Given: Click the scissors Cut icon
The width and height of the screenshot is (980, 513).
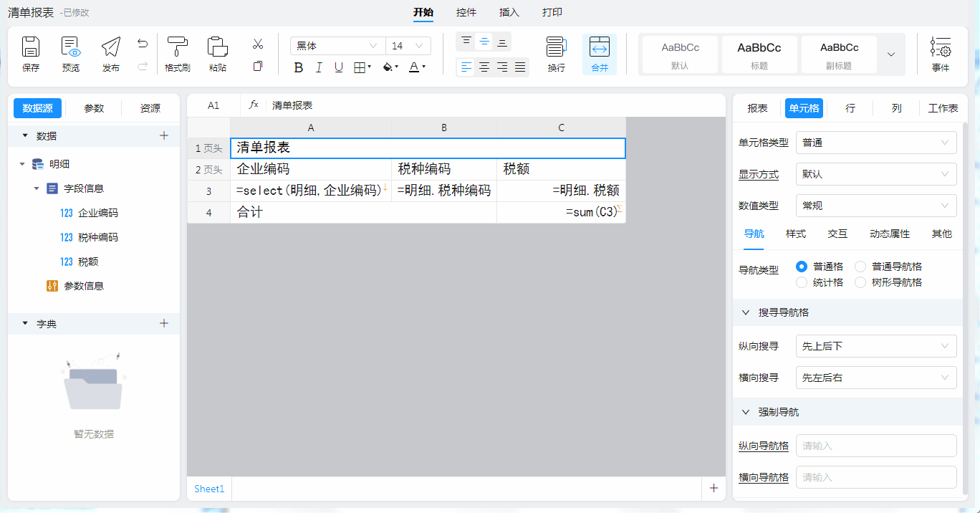Looking at the screenshot, I should click(x=258, y=44).
